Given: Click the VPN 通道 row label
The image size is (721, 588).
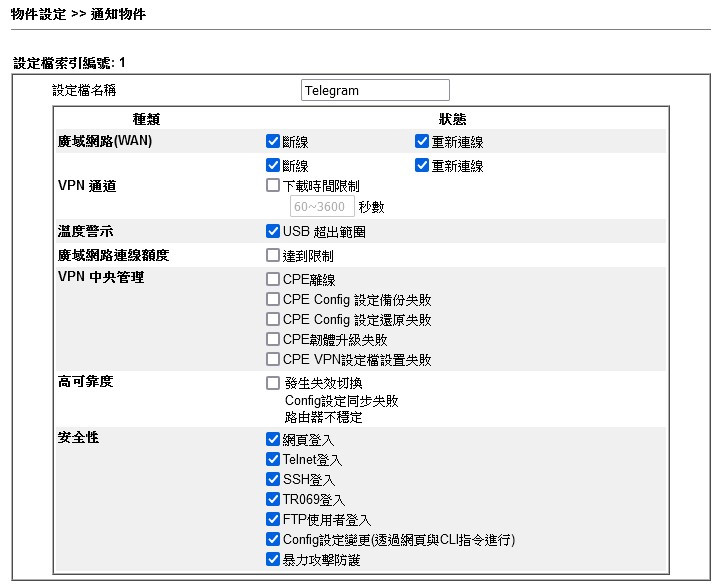Looking at the screenshot, I should (x=87, y=186).
